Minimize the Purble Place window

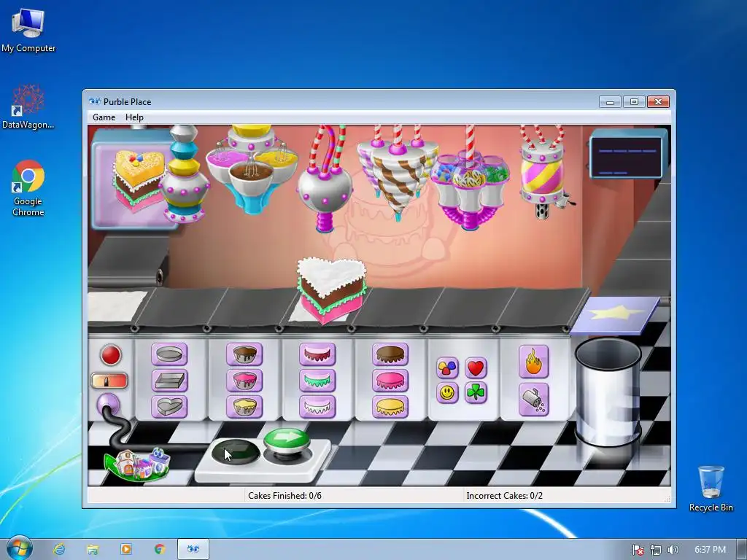tap(610, 102)
